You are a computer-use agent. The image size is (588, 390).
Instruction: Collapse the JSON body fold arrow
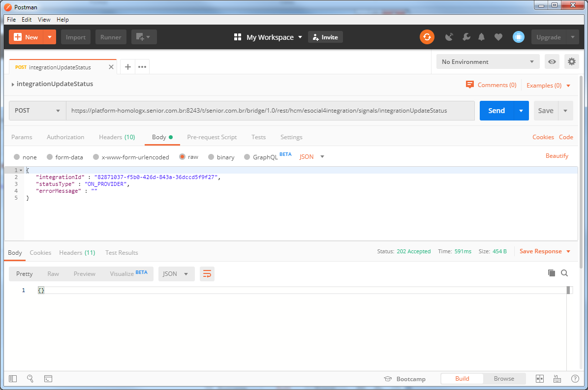point(21,171)
